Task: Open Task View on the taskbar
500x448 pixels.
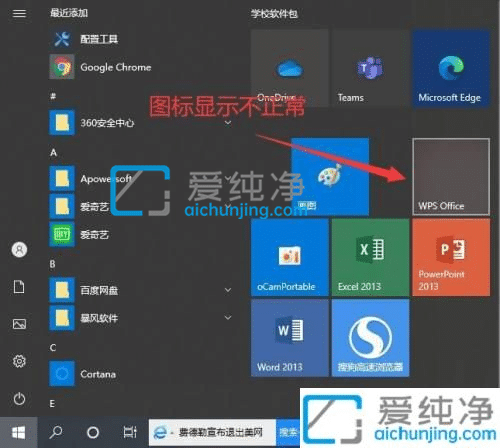Action: pyautogui.click(x=130, y=432)
